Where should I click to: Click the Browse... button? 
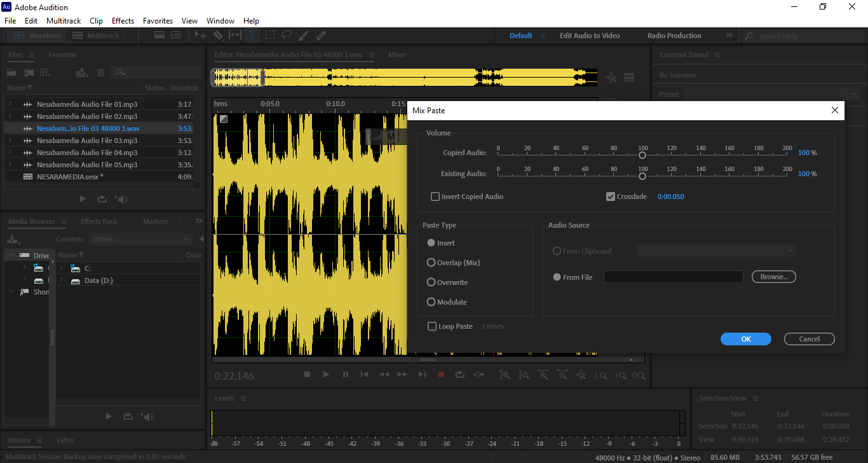click(x=773, y=277)
